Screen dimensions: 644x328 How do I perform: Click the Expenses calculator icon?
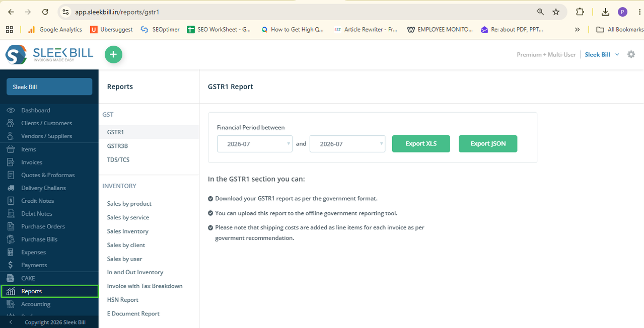11,252
